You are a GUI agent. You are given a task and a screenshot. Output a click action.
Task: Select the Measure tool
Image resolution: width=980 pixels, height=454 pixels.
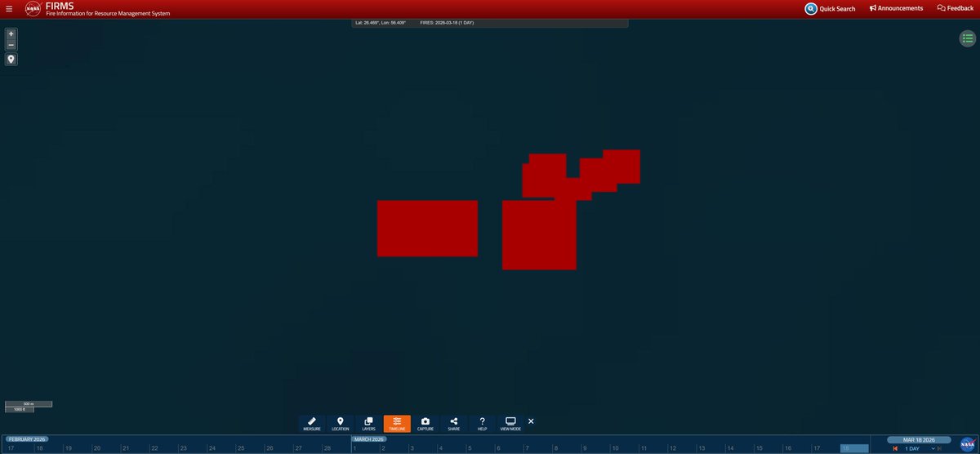pyautogui.click(x=312, y=424)
